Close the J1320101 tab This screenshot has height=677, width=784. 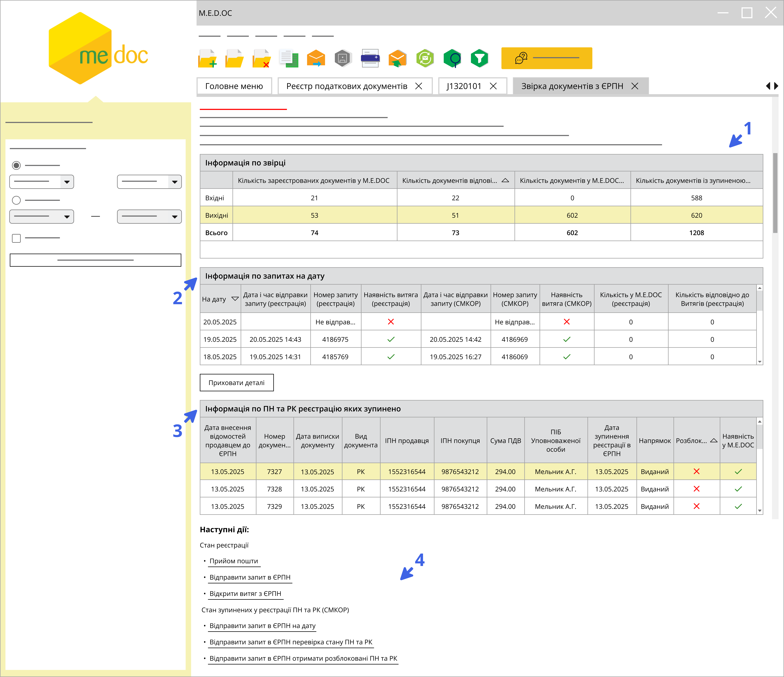coord(493,86)
